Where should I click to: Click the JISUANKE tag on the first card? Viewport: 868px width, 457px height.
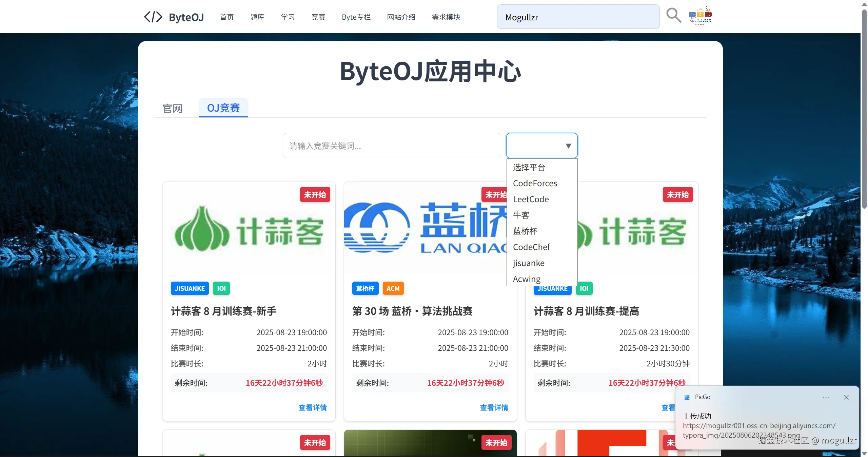(190, 288)
